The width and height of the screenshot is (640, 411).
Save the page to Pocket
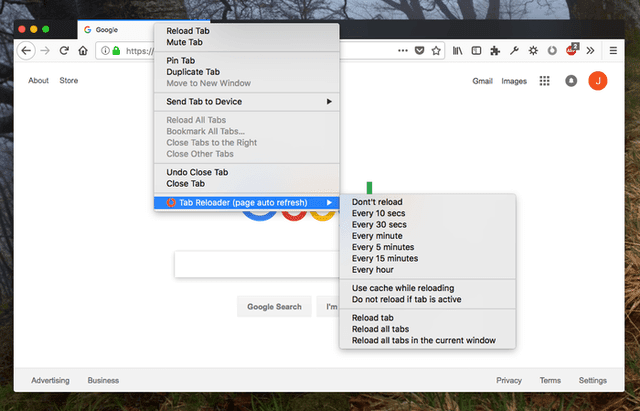pos(421,50)
